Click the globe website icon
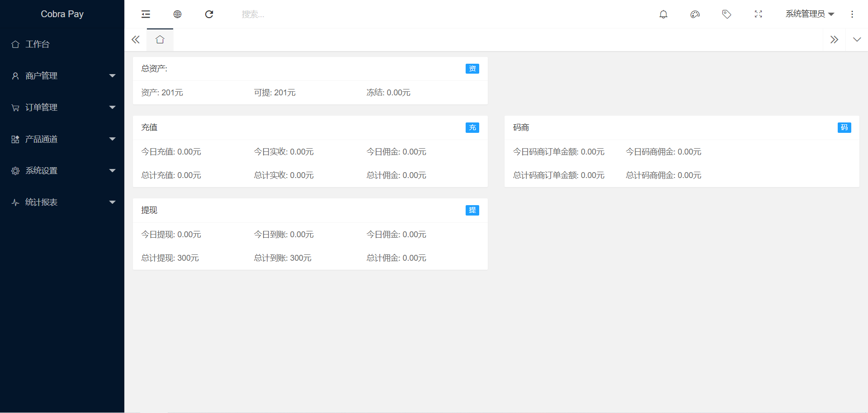 [x=177, y=14]
